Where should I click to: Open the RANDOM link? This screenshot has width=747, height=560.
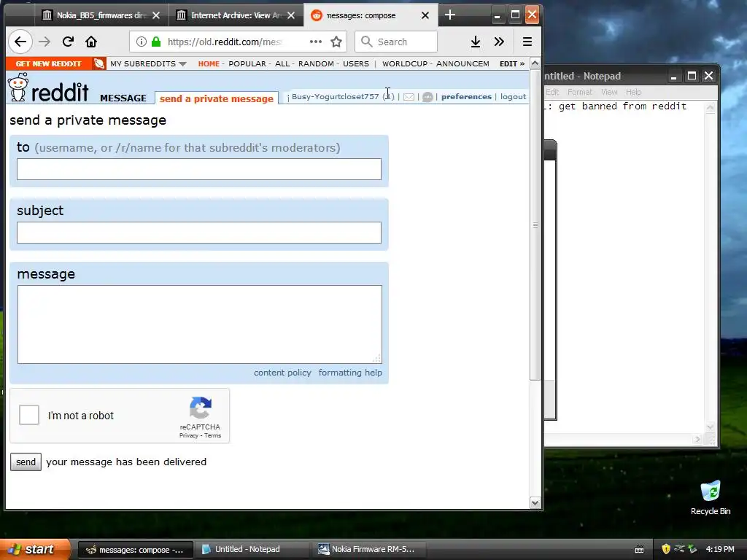tap(316, 63)
